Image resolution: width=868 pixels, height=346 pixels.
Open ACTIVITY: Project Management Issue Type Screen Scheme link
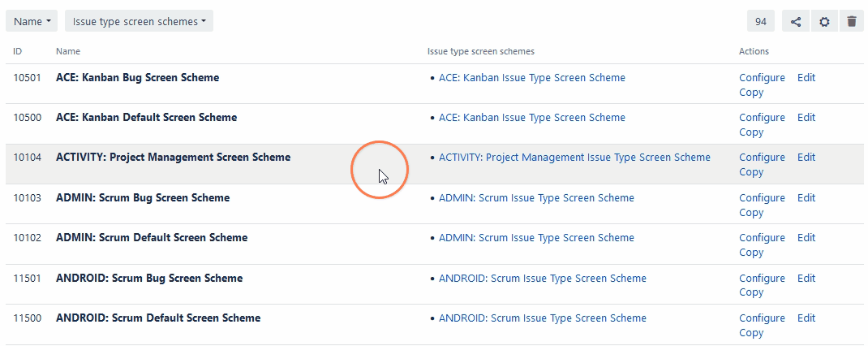574,158
